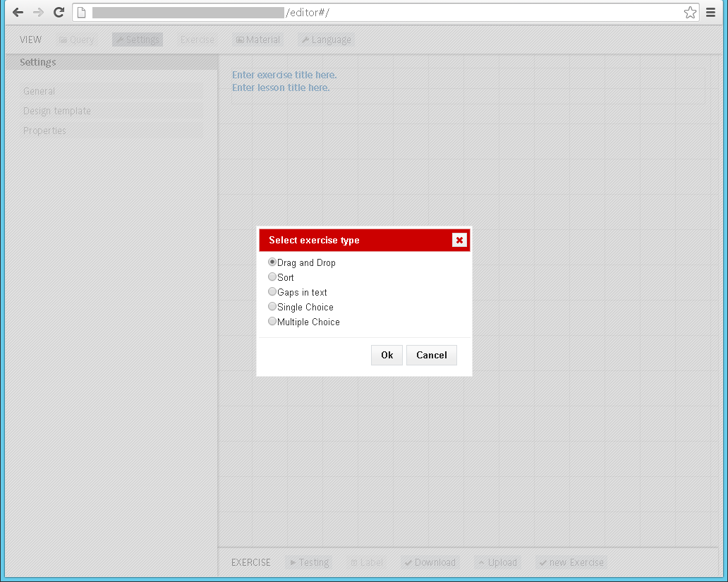The image size is (728, 582).
Task: Bookmark page with the star icon
Action: 690,13
